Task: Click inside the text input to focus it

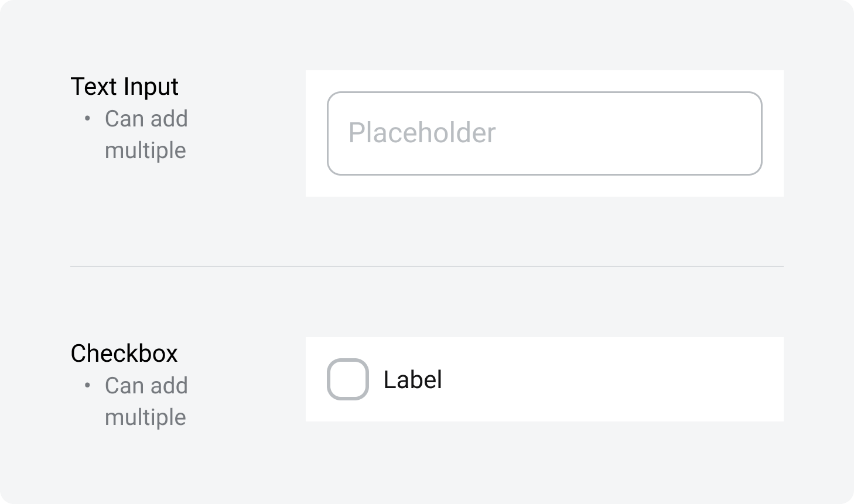Action: coord(544,133)
